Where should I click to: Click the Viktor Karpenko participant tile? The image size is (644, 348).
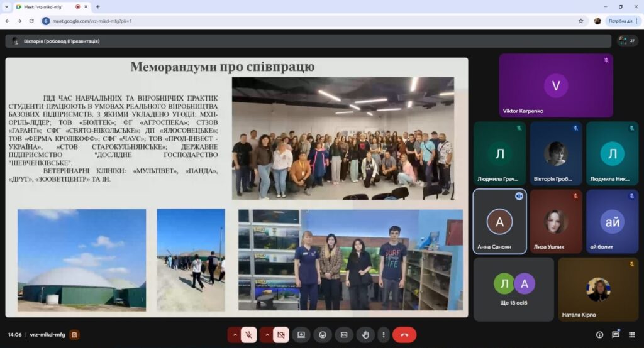coord(555,85)
